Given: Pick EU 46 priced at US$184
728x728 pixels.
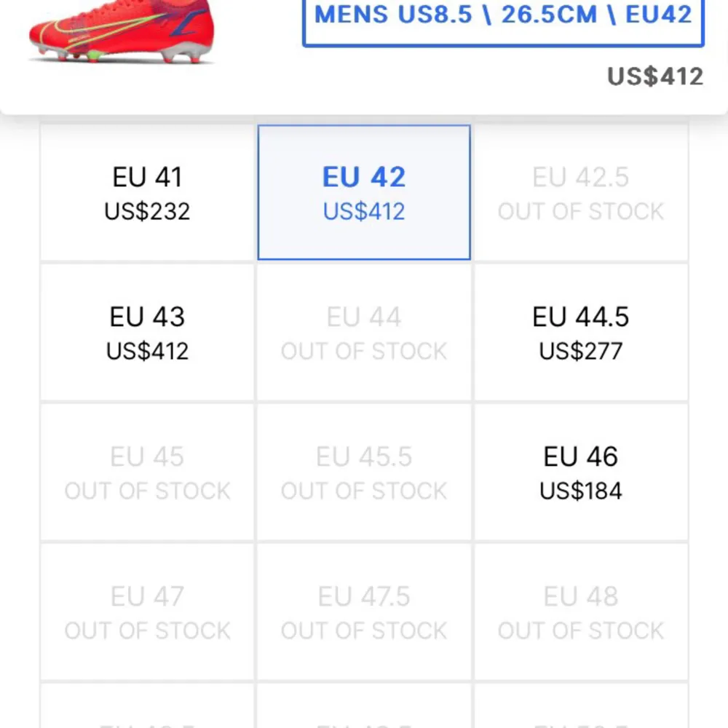Looking at the screenshot, I should 580,471.
